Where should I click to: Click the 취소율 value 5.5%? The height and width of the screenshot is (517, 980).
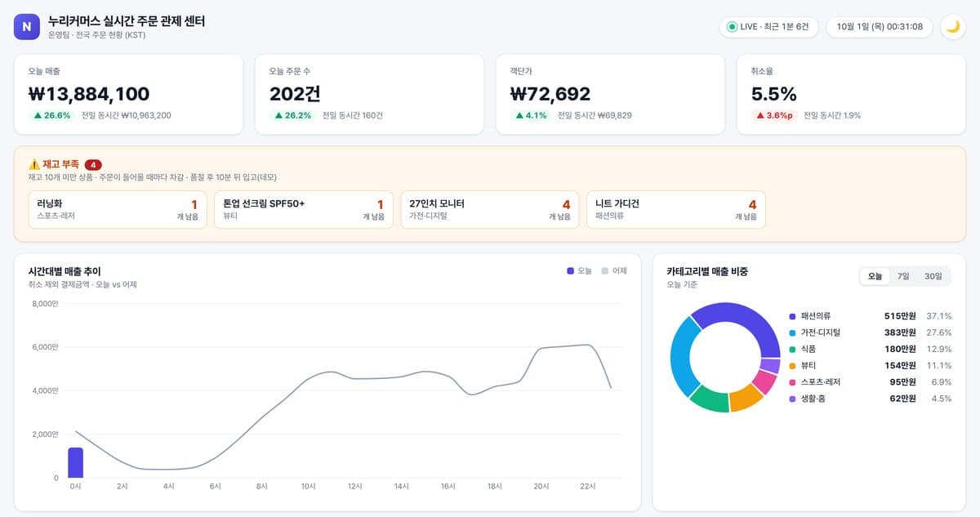[x=774, y=94]
